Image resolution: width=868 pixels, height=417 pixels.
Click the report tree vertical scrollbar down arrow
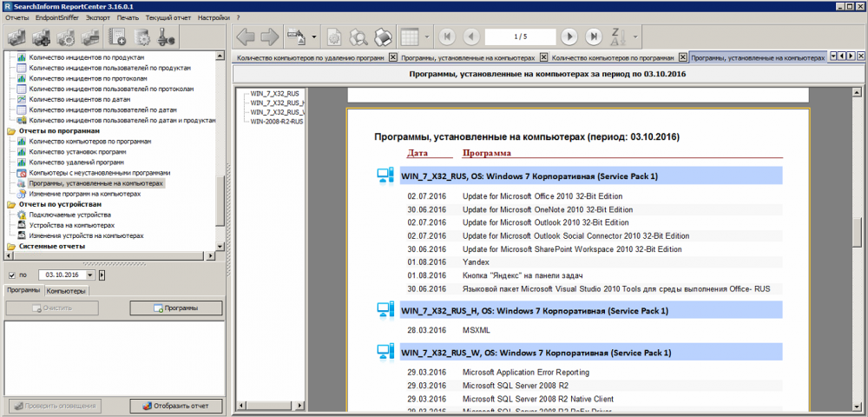[220, 247]
